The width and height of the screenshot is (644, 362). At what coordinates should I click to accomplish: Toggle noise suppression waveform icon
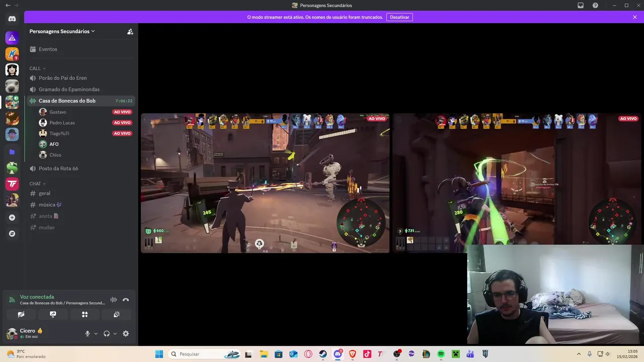pyautogui.click(x=114, y=300)
